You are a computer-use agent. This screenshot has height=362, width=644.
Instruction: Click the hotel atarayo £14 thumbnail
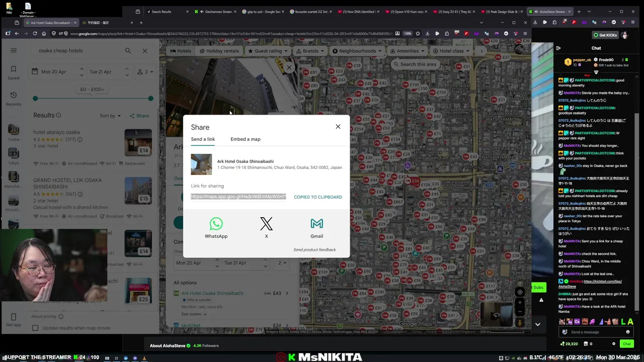[x=138, y=142]
